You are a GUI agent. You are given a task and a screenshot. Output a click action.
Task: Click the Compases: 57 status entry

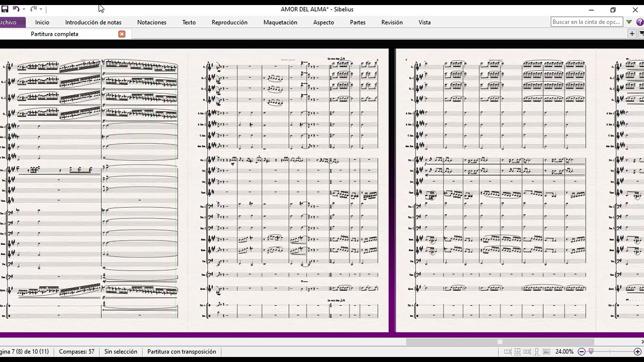(76, 351)
